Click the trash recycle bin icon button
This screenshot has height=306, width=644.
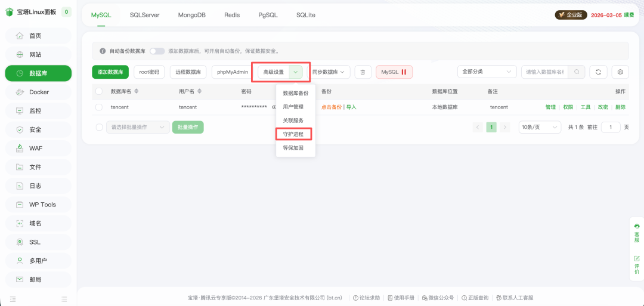pyautogui.click(x=363, y=72)
